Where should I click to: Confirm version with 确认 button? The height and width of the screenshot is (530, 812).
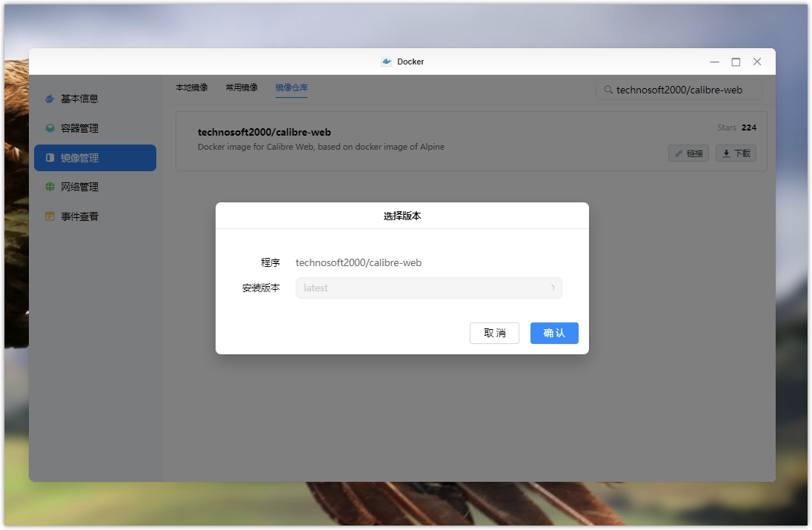click(554, 333)
